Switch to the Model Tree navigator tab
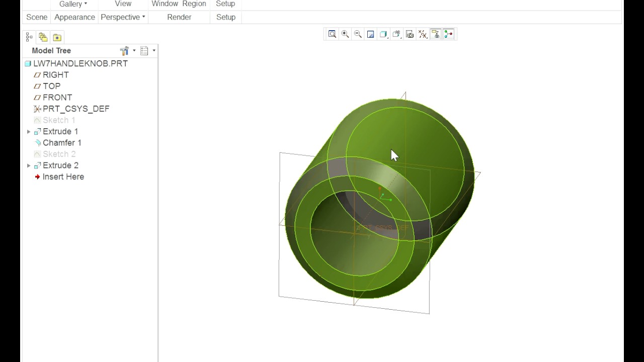 (x=29, y=37)
